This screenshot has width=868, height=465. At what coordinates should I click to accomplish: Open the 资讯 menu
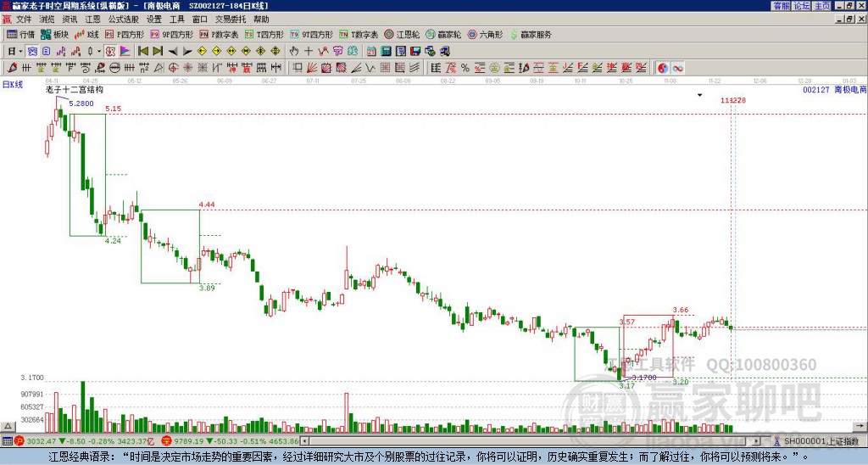point(70,20)
